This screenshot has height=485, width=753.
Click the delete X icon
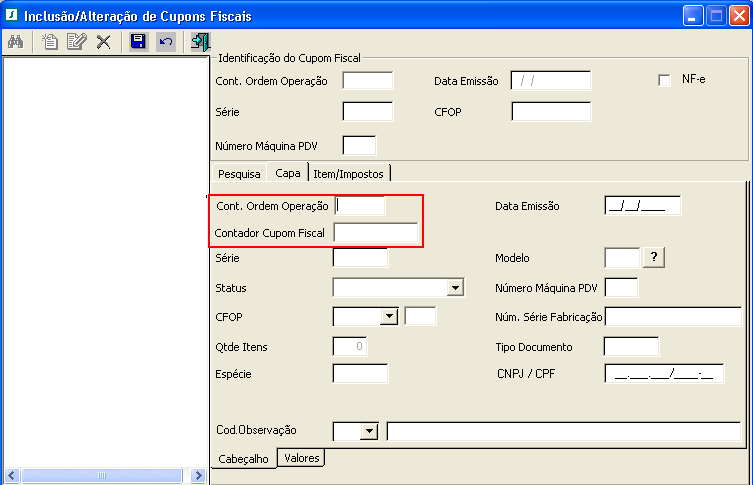pos(103,42)
